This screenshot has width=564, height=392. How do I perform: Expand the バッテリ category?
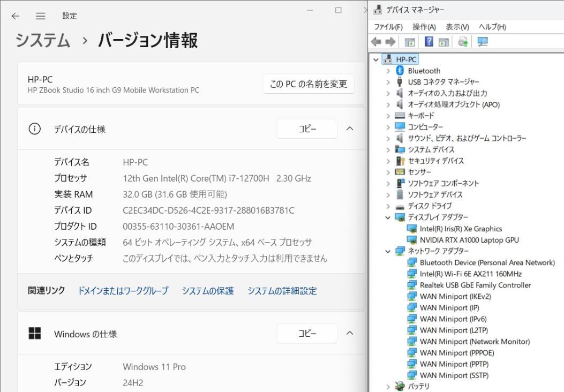[x=388, y=387]
